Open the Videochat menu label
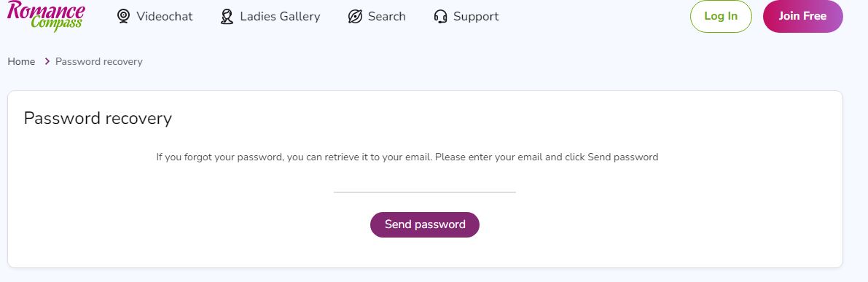 coord(165,17)
